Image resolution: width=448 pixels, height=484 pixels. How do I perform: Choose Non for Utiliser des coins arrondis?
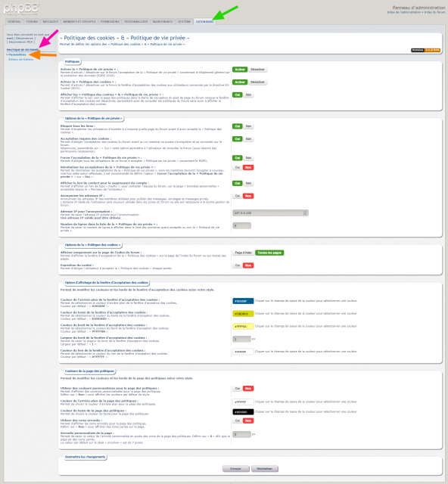pos(248,420)
